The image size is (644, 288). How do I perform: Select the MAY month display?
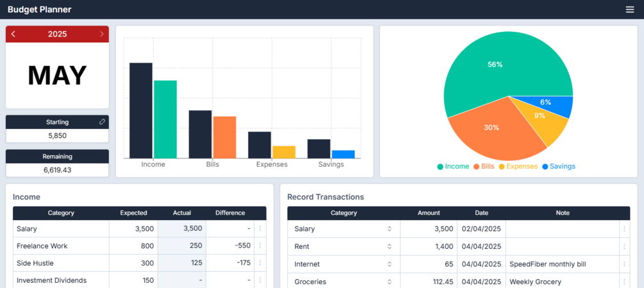pos(57,76)
